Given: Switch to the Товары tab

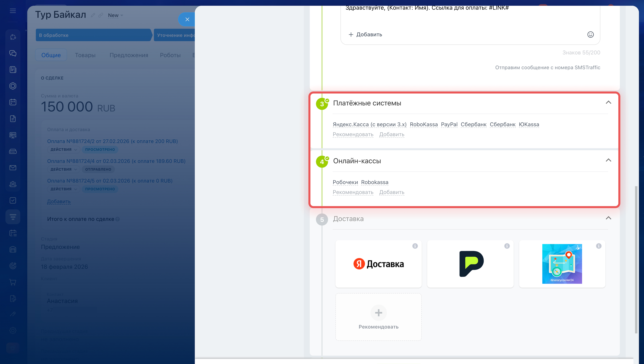Looking at the screenshot, I should [x=85, y=55].
